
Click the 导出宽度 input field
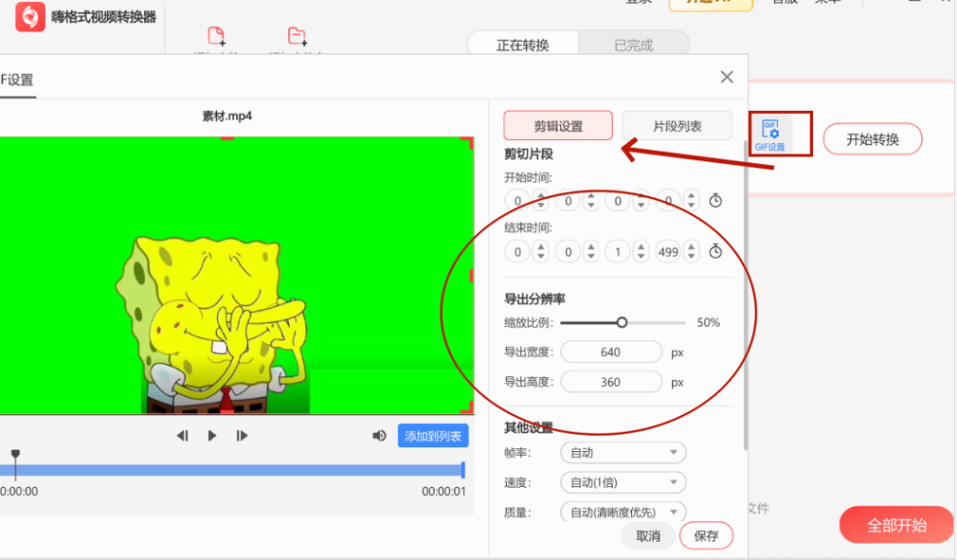(611, 351)
